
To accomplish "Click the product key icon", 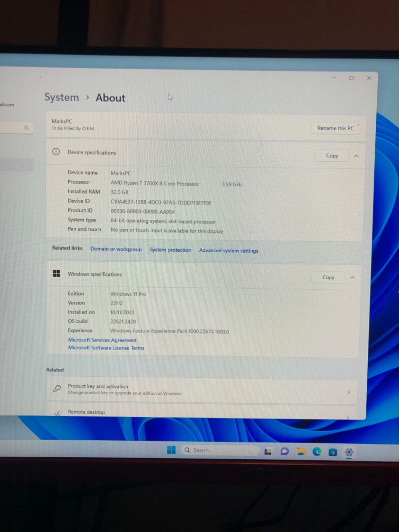I will (57, 388).
